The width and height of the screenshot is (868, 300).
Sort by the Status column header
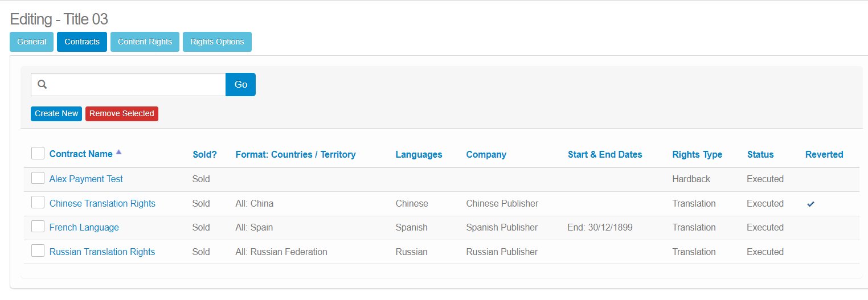[760, 154]
